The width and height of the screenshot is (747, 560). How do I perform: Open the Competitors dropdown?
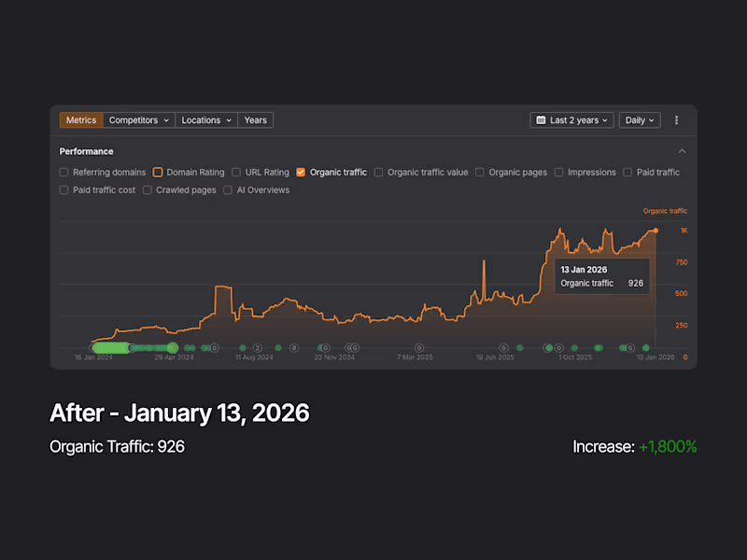pos(138,119)
